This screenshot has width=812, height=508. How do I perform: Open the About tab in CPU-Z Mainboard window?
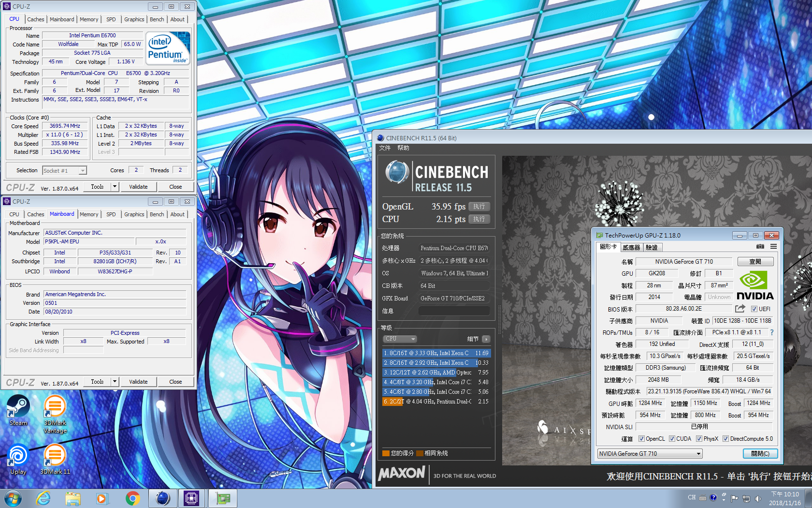click(x=177, y=214)
